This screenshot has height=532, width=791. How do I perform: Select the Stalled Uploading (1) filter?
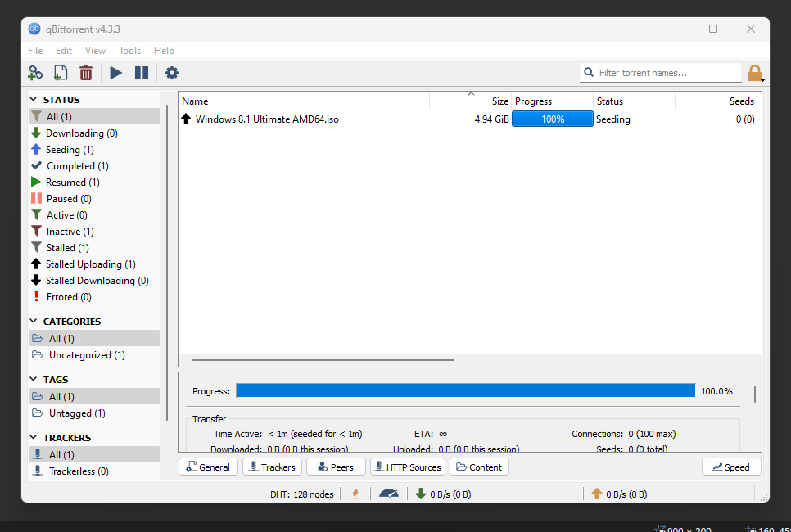(94, 264)
